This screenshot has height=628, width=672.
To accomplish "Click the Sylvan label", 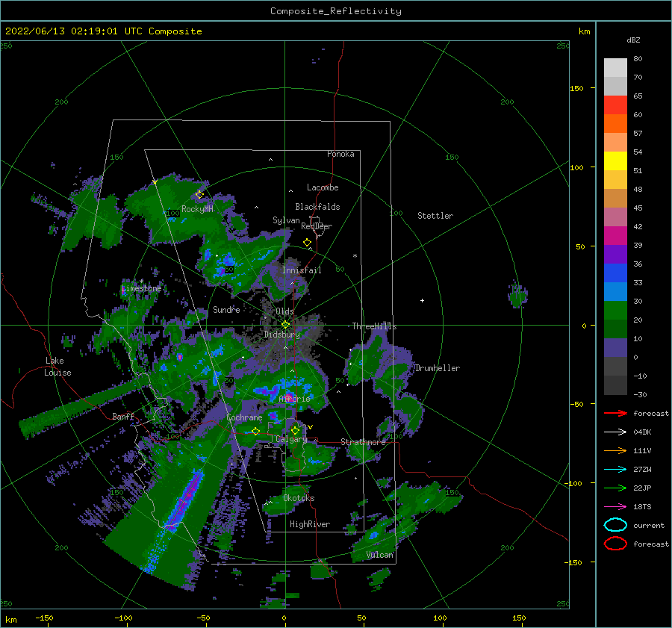I will [x=286, y=220].
